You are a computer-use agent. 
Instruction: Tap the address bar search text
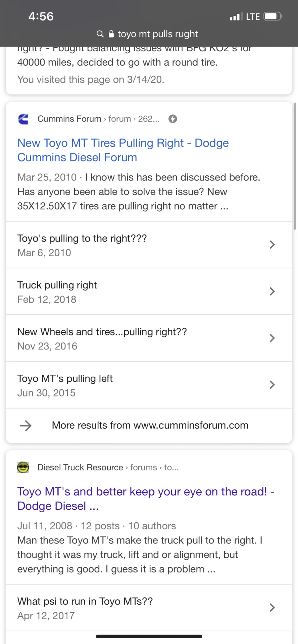[158, 34]
